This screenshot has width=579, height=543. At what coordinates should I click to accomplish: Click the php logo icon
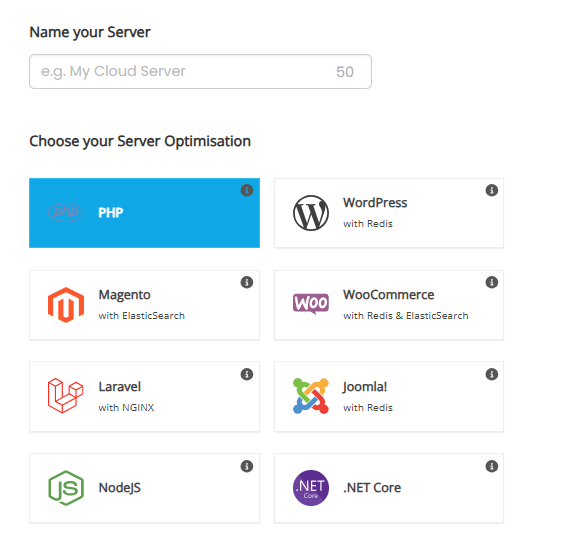(66, 212)
